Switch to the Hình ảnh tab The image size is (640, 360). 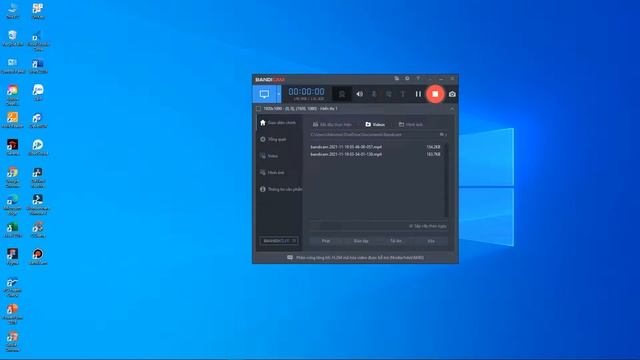click(x=411, y=124)
